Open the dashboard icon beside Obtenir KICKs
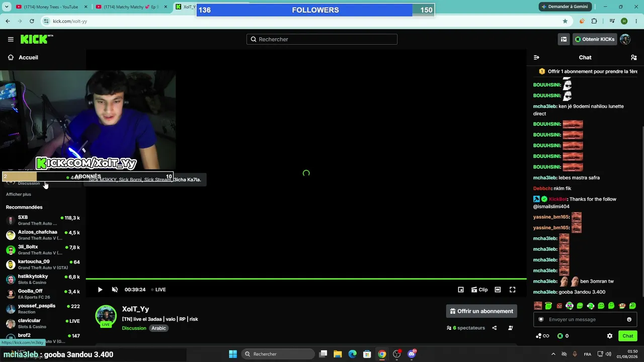The width and height of the screenshot is (644, 362). pos(564,39)
